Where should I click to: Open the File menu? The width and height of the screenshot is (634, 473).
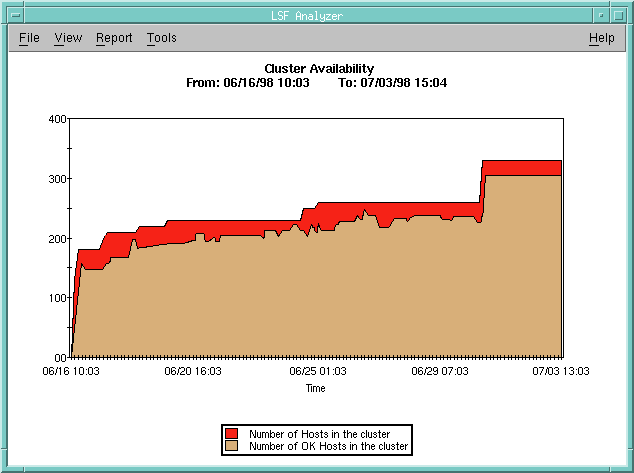29,38
